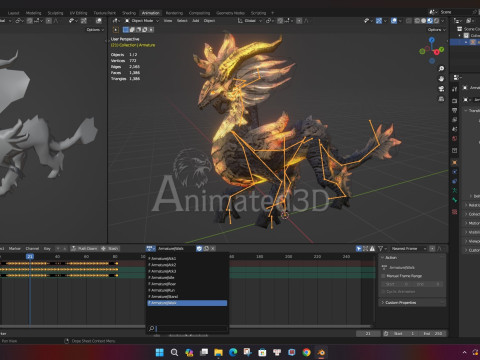
Task: Switch perspective/orthographic with the grid icon
Action: tap(441, 99)
